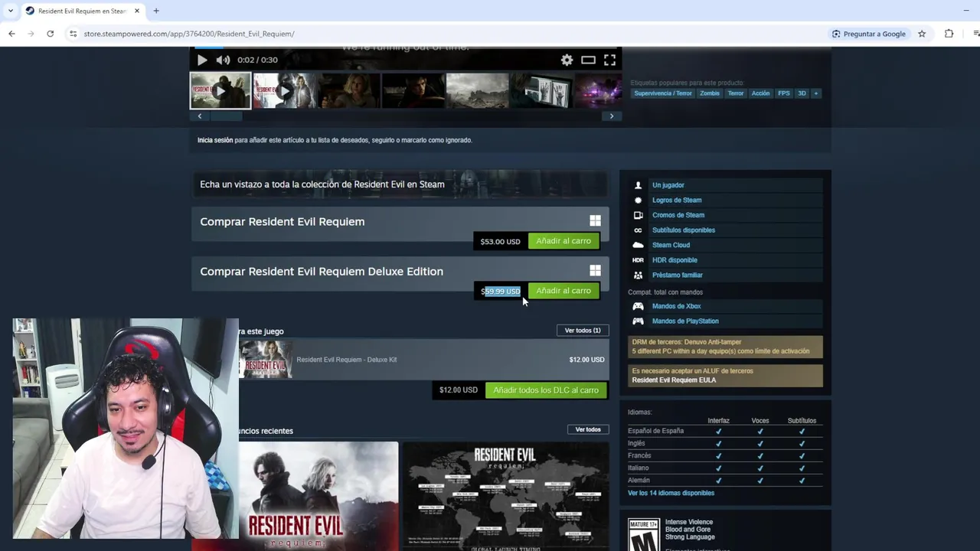
Task: Click the Inicia sesión link
Action: [215, 140]
